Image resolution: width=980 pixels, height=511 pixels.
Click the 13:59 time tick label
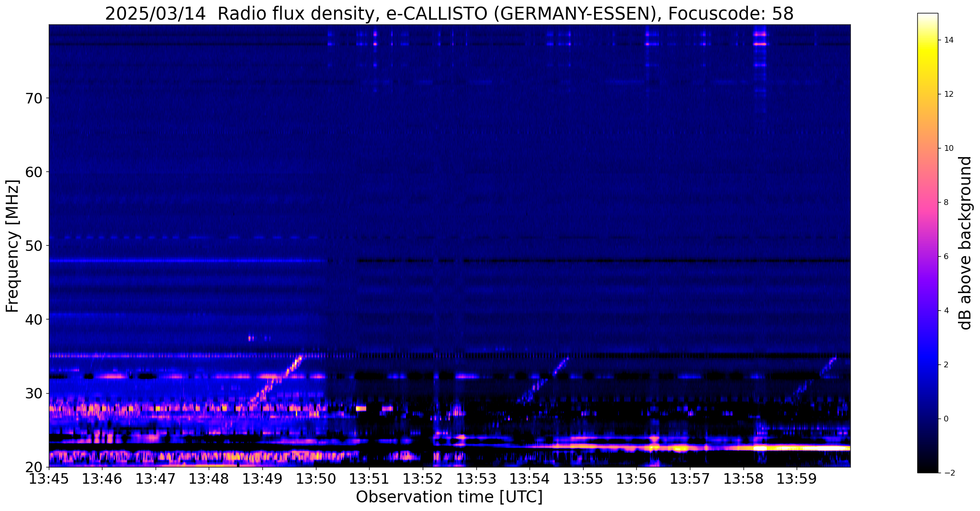pyautogui.click(x=797, y=479)
